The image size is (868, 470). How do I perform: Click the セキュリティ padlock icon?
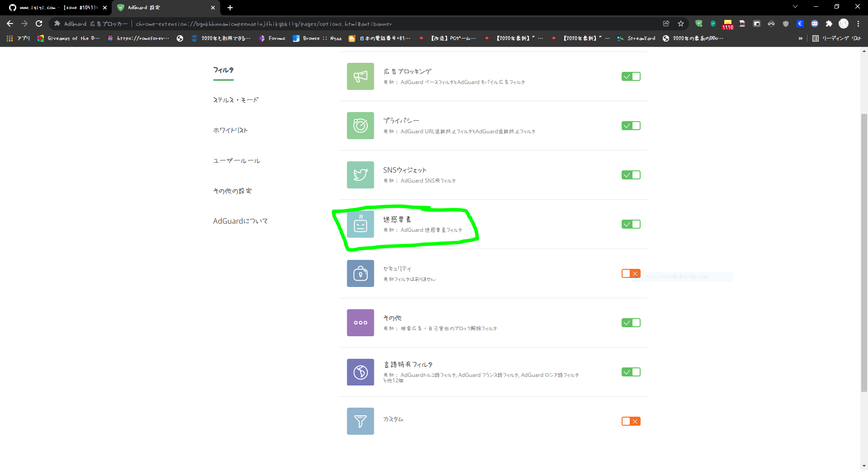coord(360,273)
